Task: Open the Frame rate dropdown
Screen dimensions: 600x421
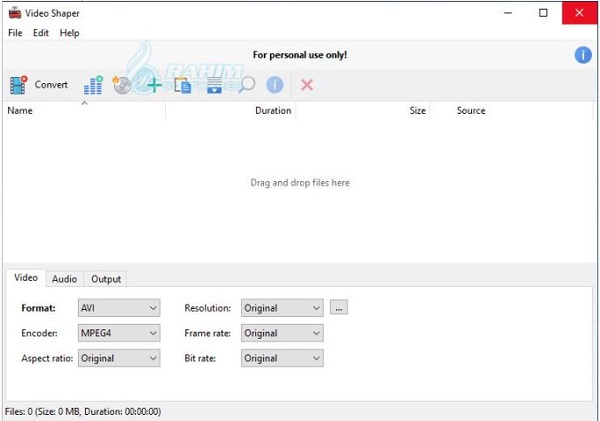Action: click(282, 333)
